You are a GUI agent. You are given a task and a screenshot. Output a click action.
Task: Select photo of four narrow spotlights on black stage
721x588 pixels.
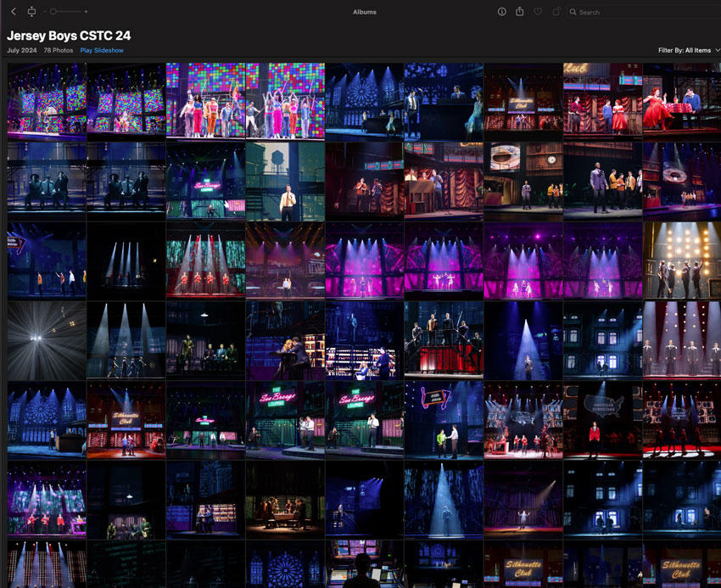click(x=126, y=260)
